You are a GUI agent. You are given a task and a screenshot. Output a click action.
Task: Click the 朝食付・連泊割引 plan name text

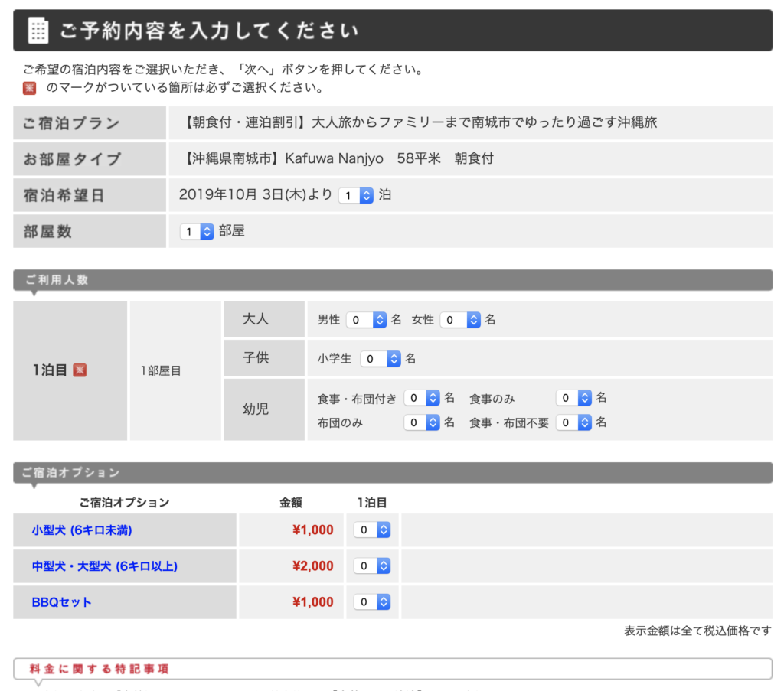tap(419, 123)
